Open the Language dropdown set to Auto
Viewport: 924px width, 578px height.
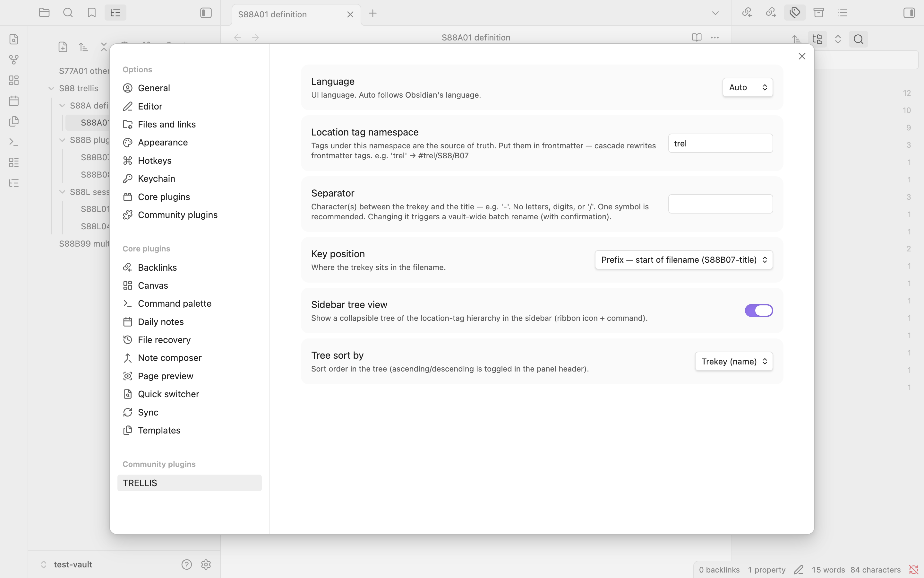tap(748, 87)
